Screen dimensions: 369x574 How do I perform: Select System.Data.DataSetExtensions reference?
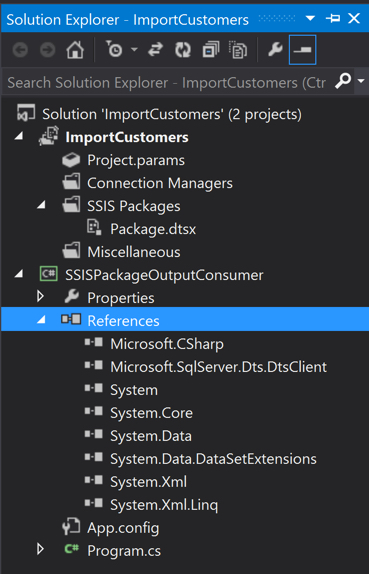(x=213, y=459)
